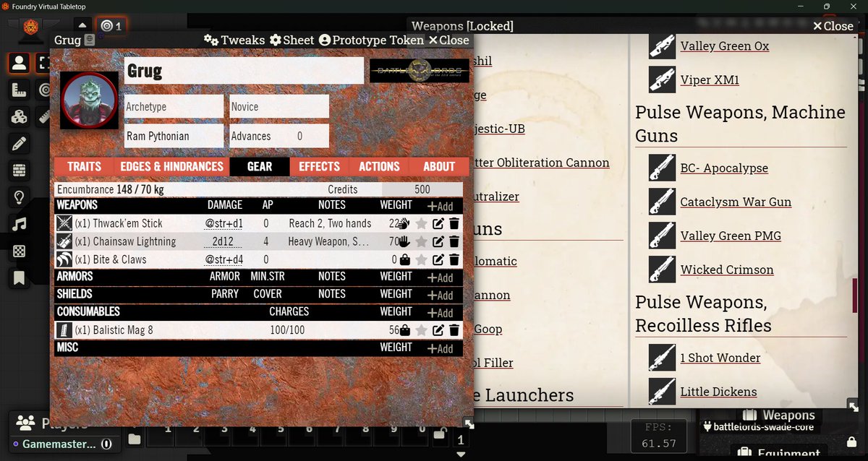This screenshot has height=461, width=868.
Task: Click the Balistic Mag 8 item icon
Action: click(x=64, y=330)
